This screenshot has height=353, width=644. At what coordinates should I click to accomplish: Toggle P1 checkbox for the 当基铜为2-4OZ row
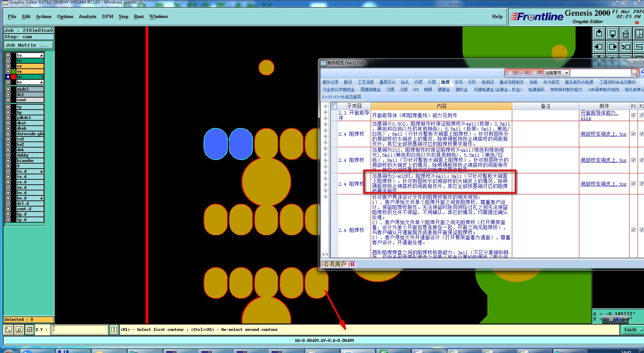(633, 184)
